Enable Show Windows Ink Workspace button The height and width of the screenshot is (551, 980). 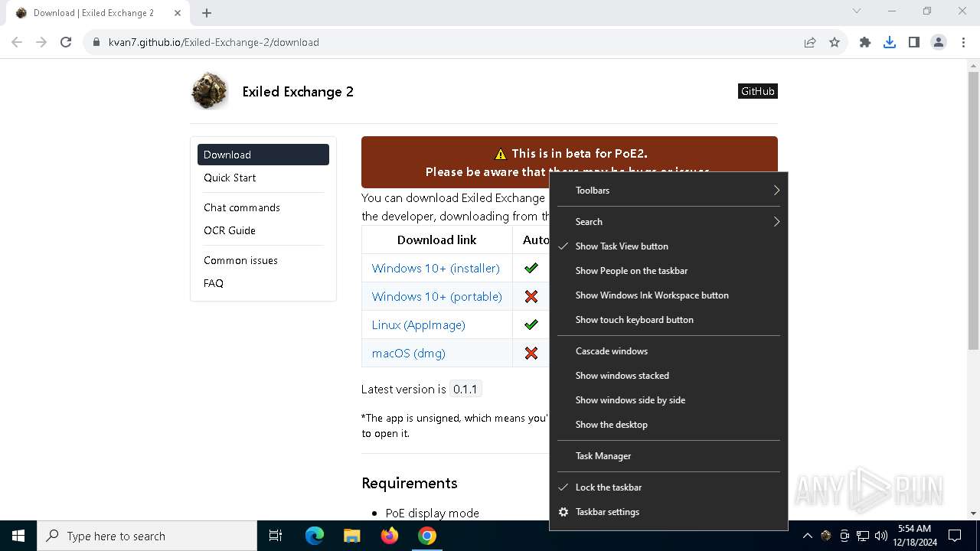click(x=668, y=295)
